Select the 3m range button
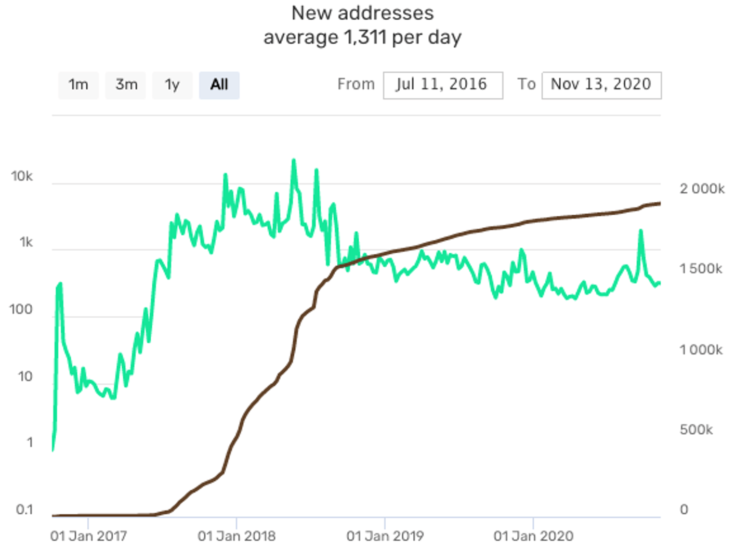The height and width of the screenshot is (560, 735). coord(126,85)
